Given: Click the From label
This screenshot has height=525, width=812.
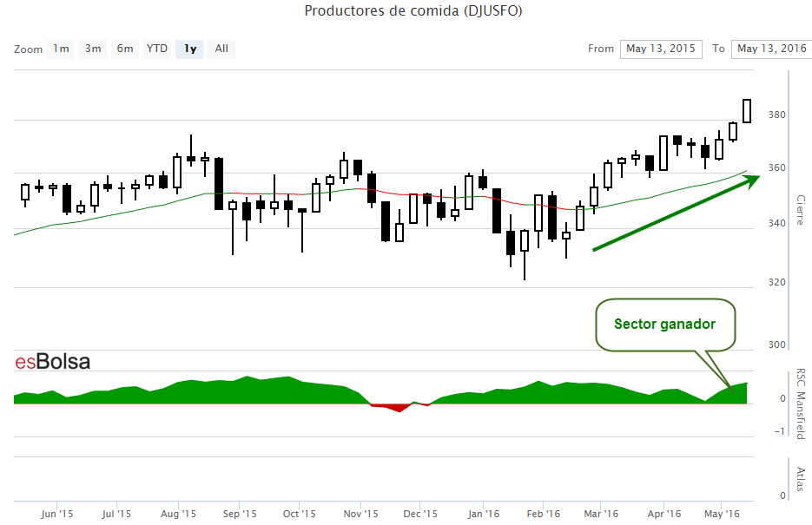Looking at the screenshot, I should click(x=601, y=49).
